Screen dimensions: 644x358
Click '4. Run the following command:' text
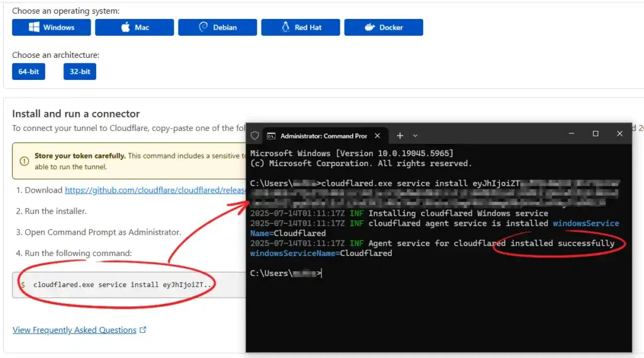[x=74, y=253]
